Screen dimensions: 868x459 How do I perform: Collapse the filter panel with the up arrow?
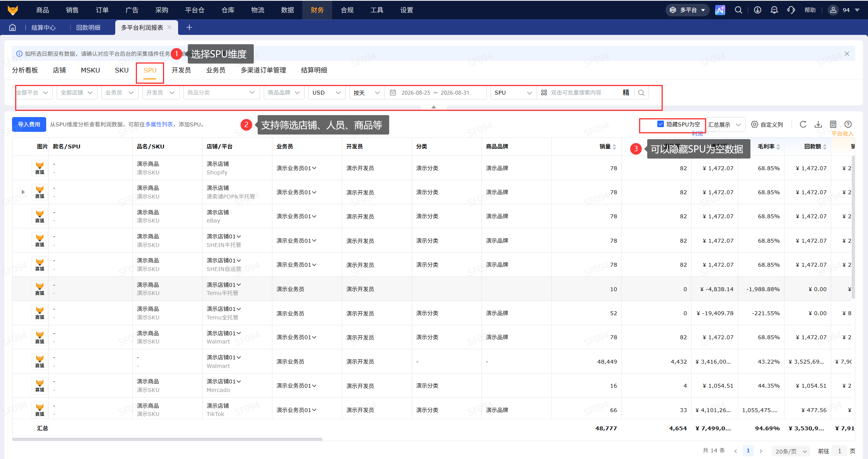coord(434,107)
